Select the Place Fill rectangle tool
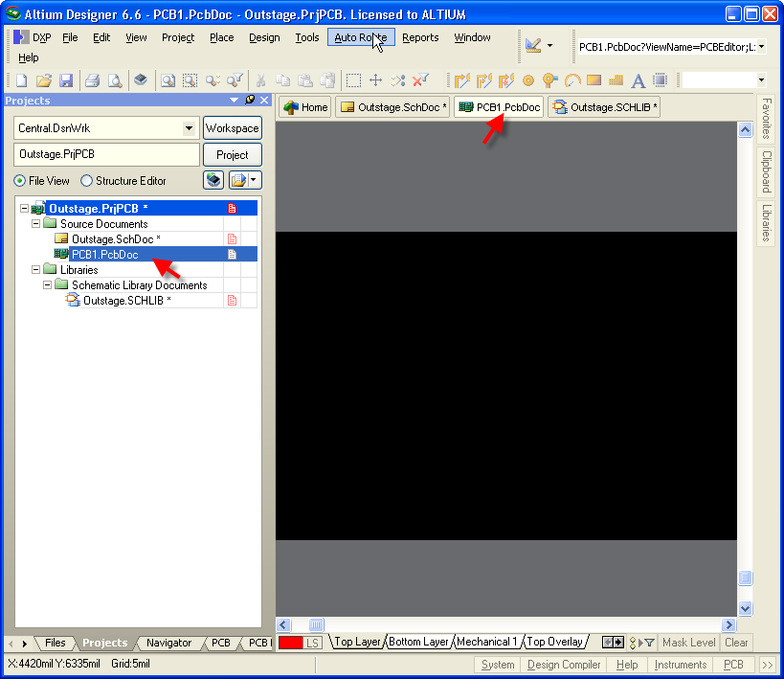Viewport: 784px width, 679px height. pyautogui.click(x=594, y=80)
